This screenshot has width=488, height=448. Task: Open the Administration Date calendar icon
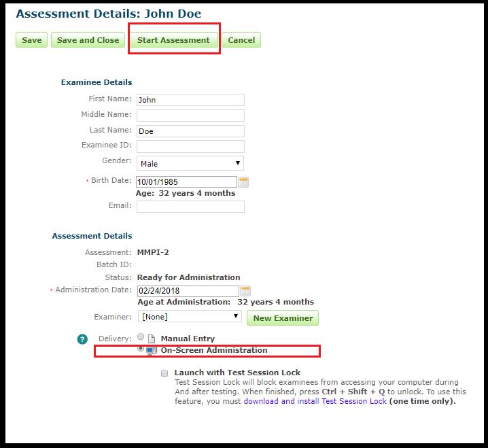[245, 291]
